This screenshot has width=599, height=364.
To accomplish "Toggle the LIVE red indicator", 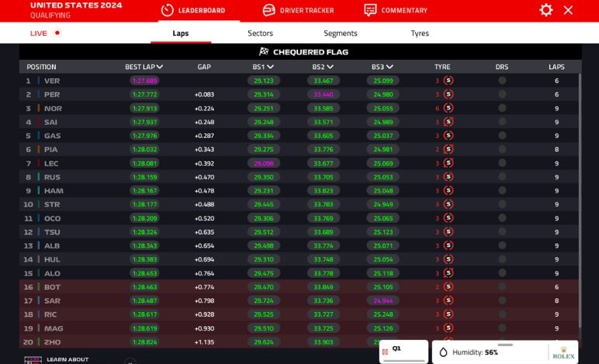I will pos(57,33).
